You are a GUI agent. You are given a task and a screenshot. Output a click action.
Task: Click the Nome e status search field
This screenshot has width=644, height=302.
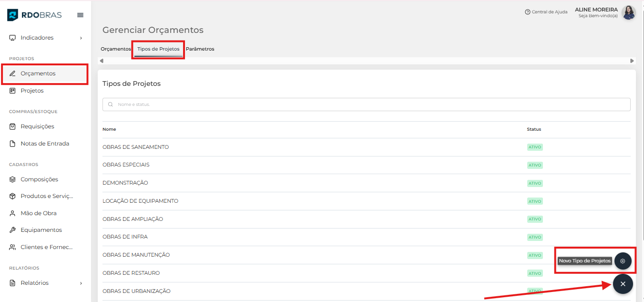[366, 104]
